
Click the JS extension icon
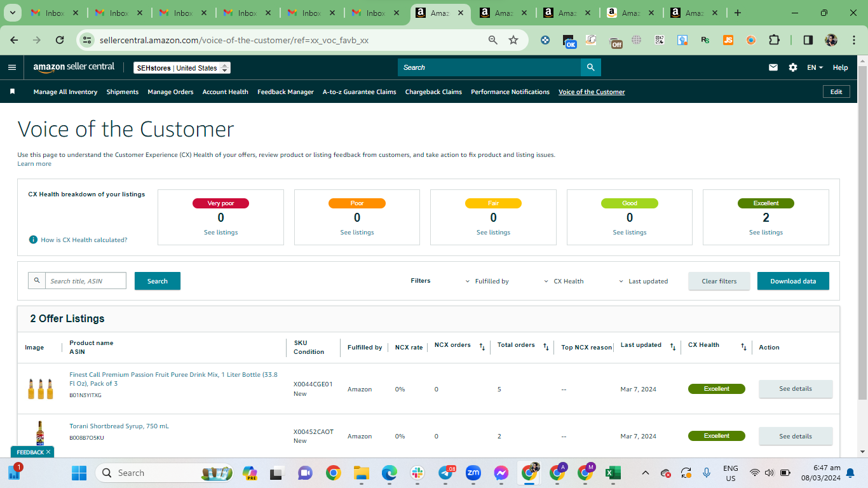point(728,40)
